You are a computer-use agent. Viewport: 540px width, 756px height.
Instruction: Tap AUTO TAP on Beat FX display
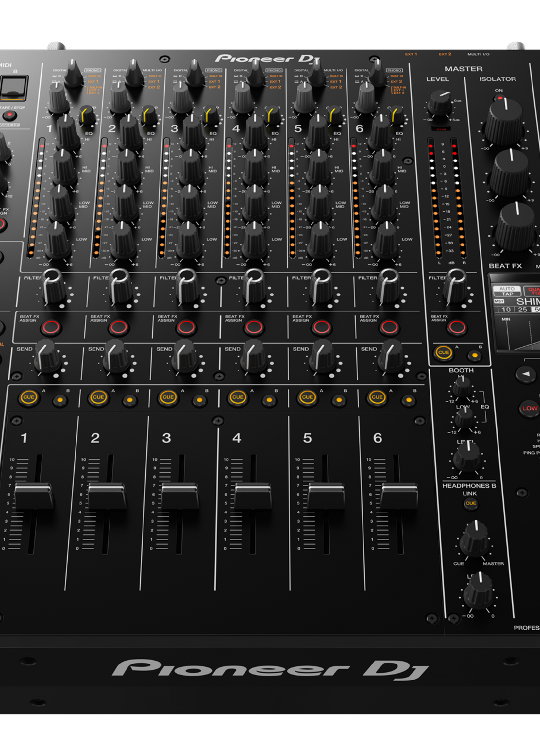point(506,291)
